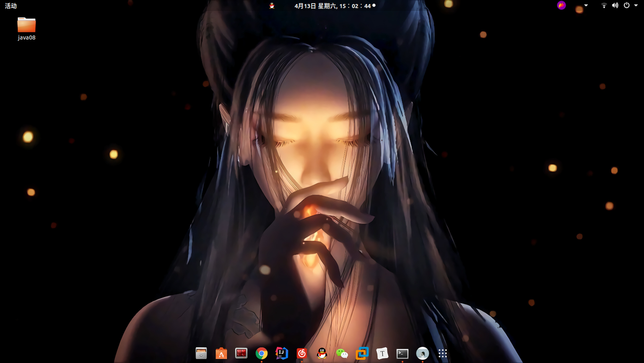Click the purple flame tray icon
Viewport: 644px width, 363px height.
561,5
